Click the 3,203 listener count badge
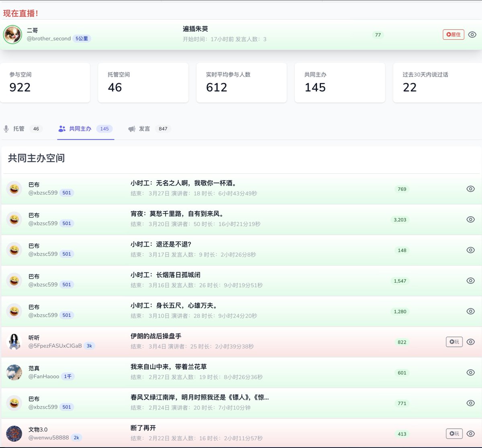482x448 pixels. pyautogui.click(x=400, y=220)
